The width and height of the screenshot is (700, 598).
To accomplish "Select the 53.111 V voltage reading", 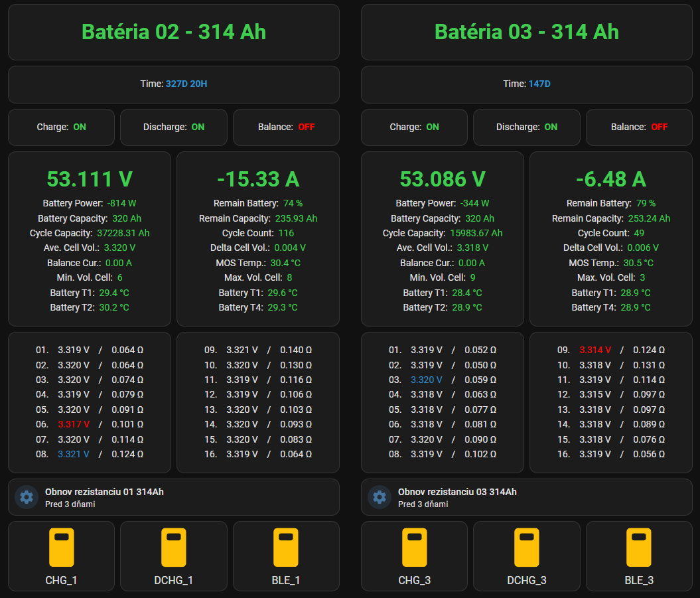I will [x=90, y=179].
